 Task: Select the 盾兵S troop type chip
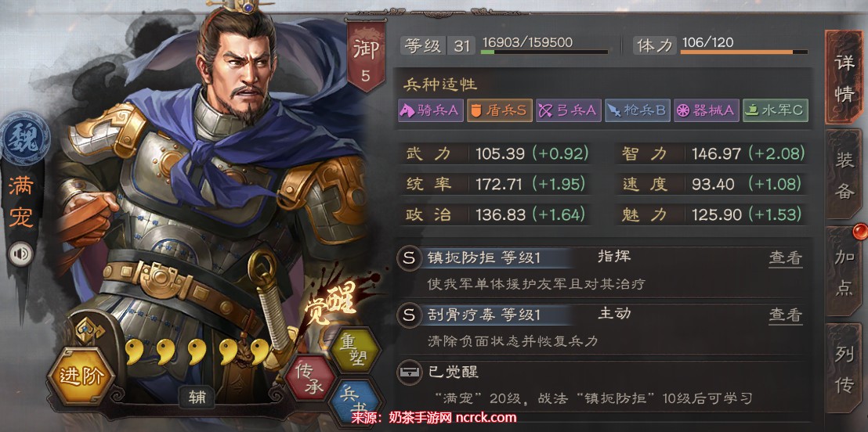point(499,110)
